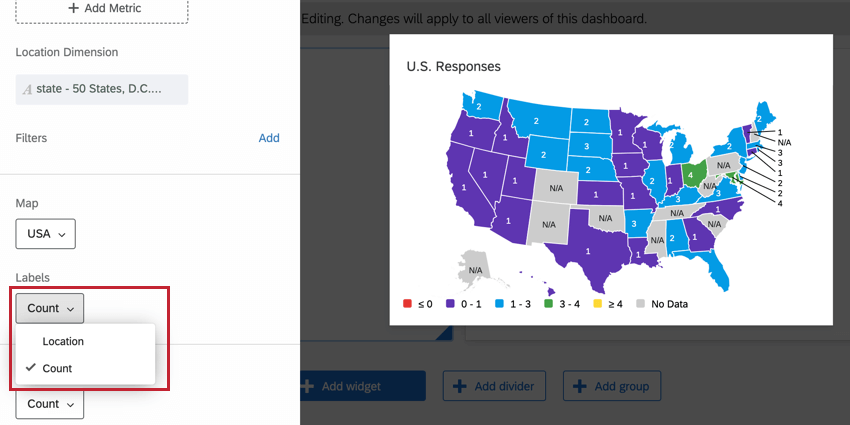
Task: Choose the checked Count menu option
Action: coord(58,368)
